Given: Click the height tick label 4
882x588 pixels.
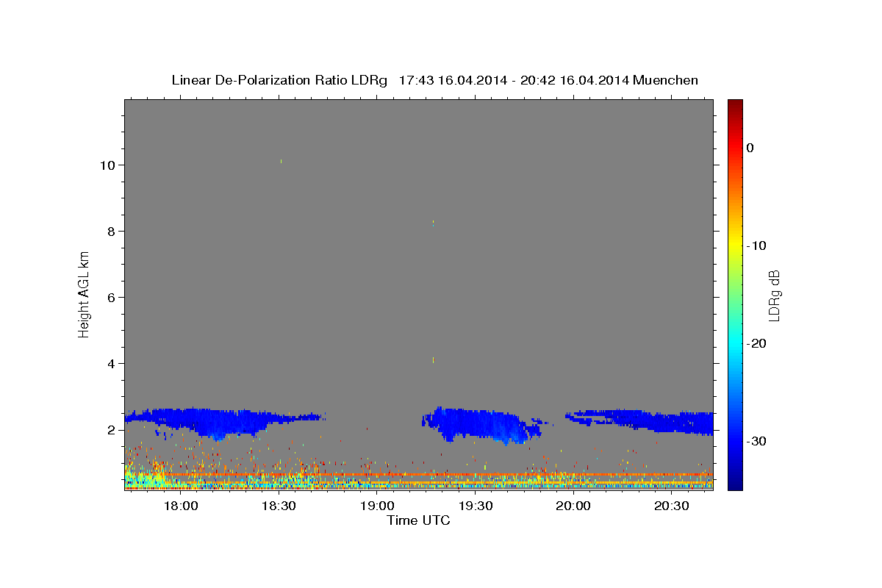Looking at the screenshot, I should (112, 364).
